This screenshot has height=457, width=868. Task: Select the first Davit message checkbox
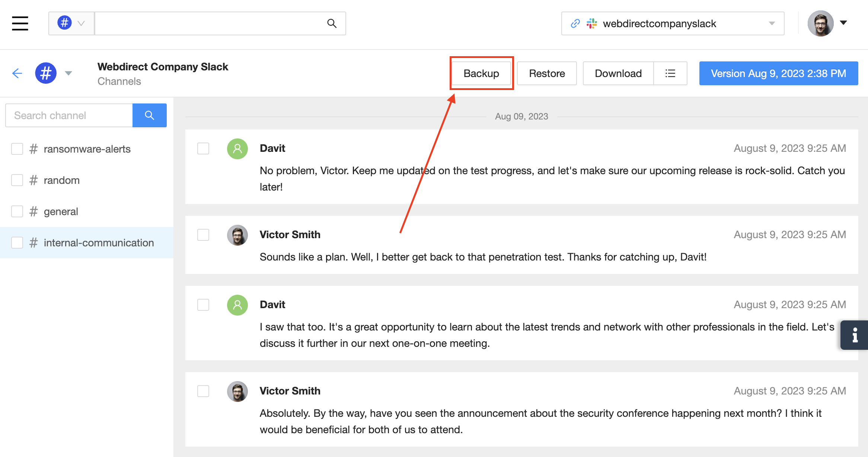203,148
